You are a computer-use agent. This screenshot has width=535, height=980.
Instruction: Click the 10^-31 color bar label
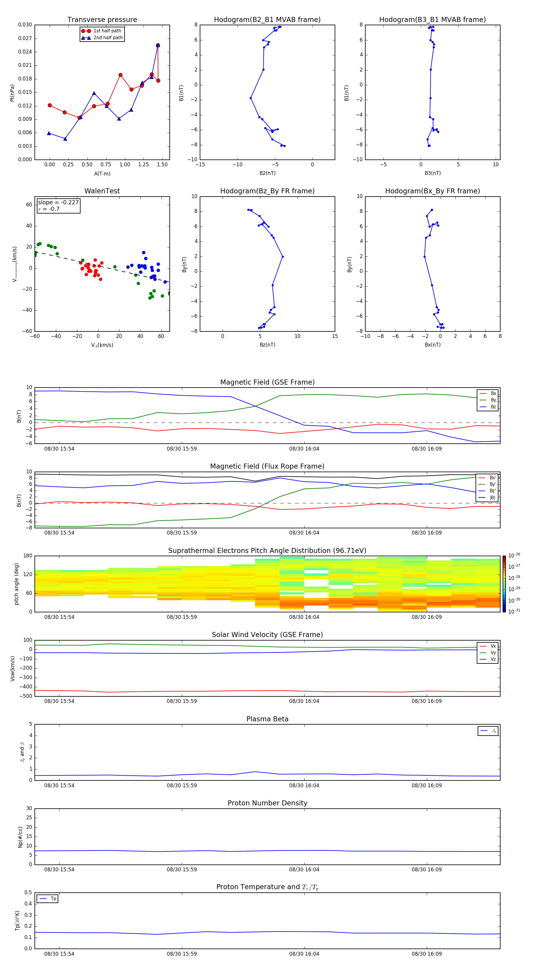point(514,611)
